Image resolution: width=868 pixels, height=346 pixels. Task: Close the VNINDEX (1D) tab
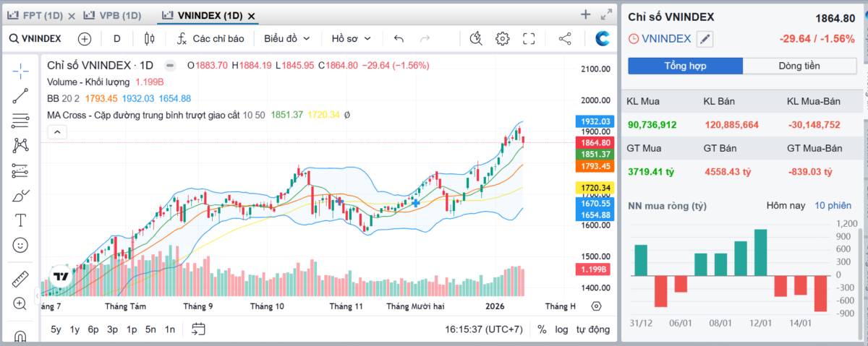(251, 16)
